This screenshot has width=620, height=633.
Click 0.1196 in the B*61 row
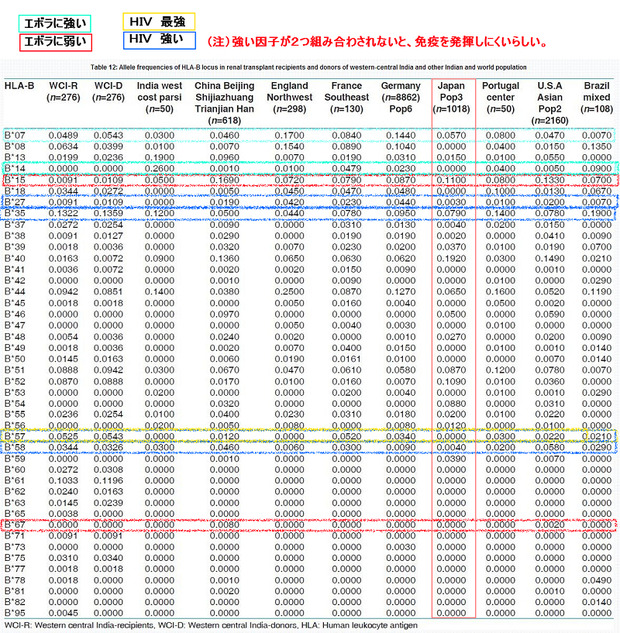pyautogui.click(x=108, y=480)
